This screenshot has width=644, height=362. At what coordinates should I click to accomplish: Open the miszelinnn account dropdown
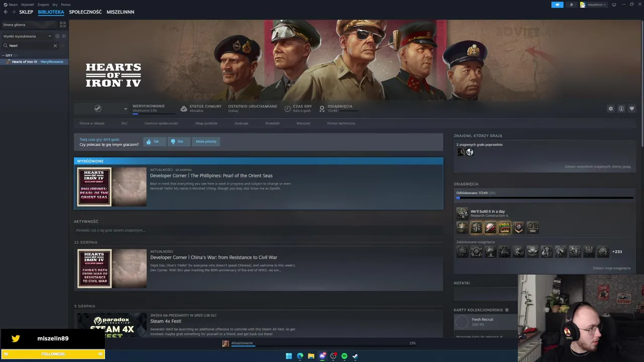point(593,5)
